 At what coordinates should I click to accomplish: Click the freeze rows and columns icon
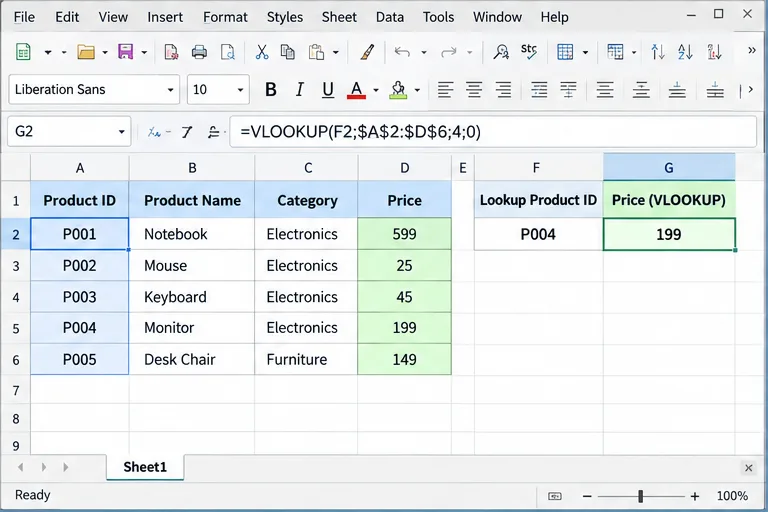[x=615, y=51]
